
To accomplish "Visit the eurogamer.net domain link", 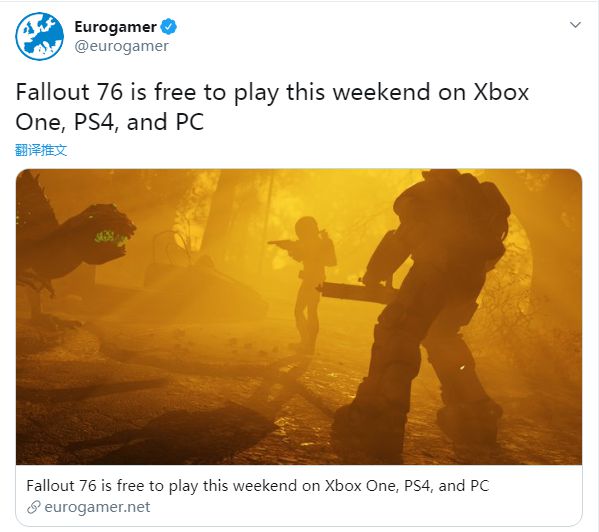I will pos(97,507).
